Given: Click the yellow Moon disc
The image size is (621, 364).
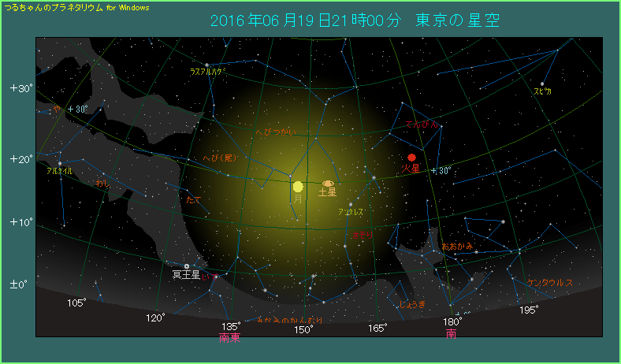Looking at the screenshot, I should [298, 187].
